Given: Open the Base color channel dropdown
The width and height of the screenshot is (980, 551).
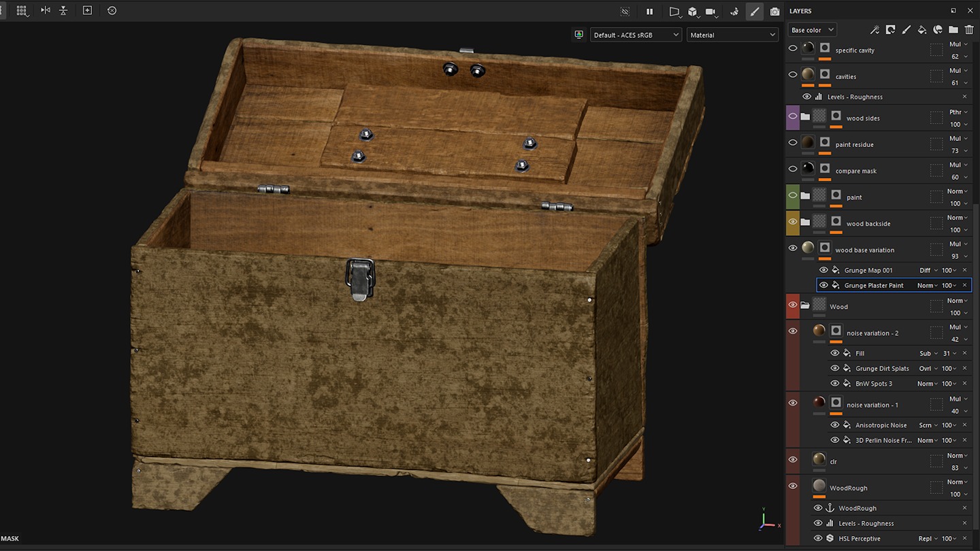Looking at the screenshot, I should pos(811,29).
